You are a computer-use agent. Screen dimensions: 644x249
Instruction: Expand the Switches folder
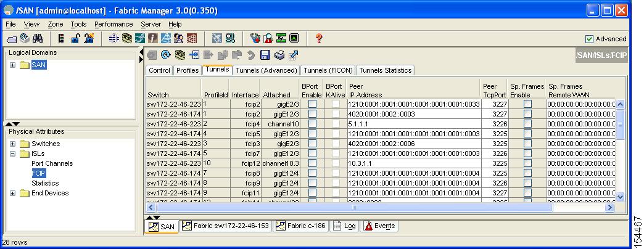13,144
